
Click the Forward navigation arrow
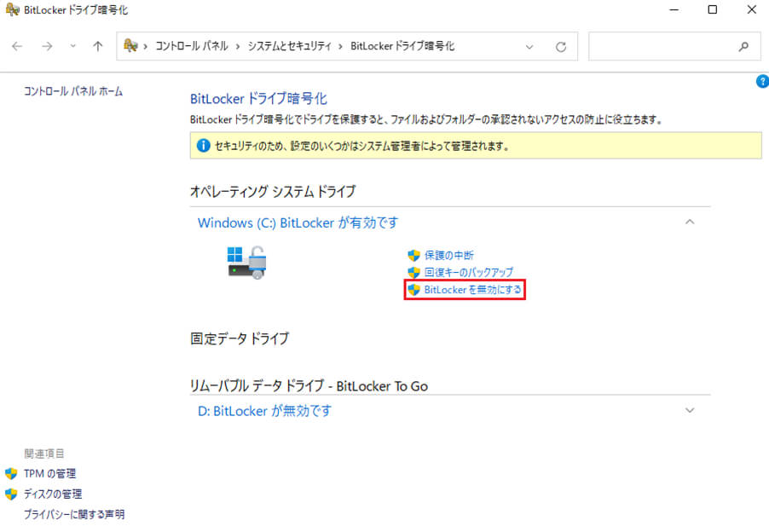(x=47, y=46)
